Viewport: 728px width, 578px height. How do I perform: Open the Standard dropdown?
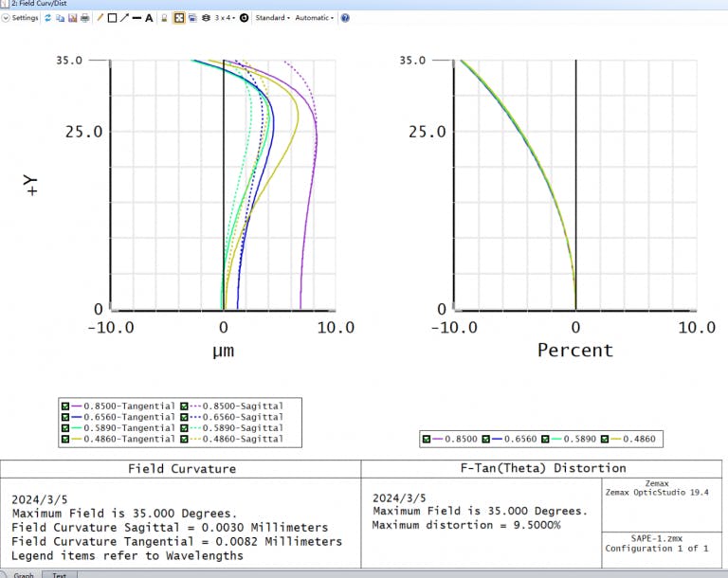tap(272, 18)
